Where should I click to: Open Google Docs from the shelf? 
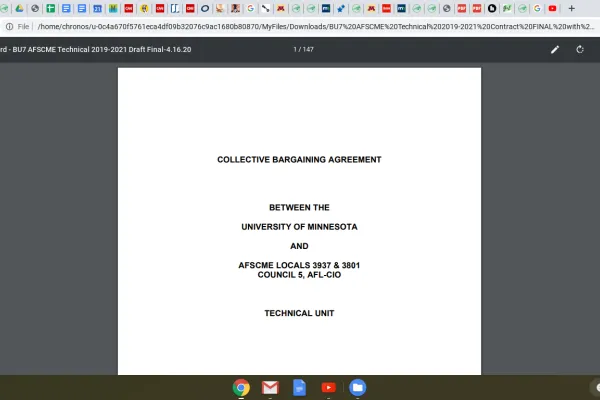299,387
